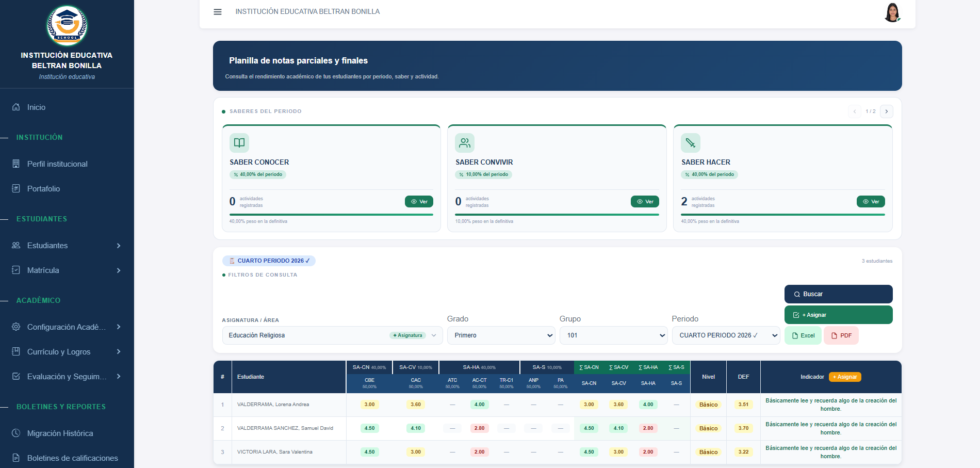Toggle the hamburger menu icon
Screen dimensions: 980x468
(218, 12)
